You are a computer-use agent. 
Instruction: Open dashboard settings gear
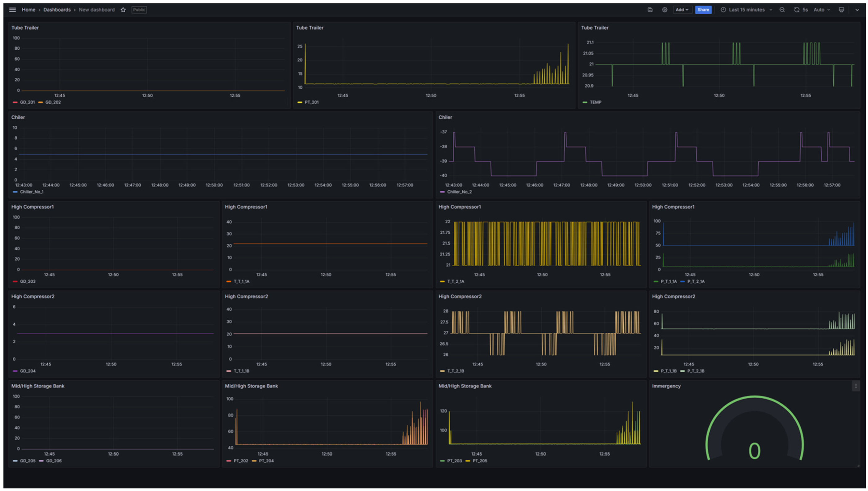[x=664, y=10]
